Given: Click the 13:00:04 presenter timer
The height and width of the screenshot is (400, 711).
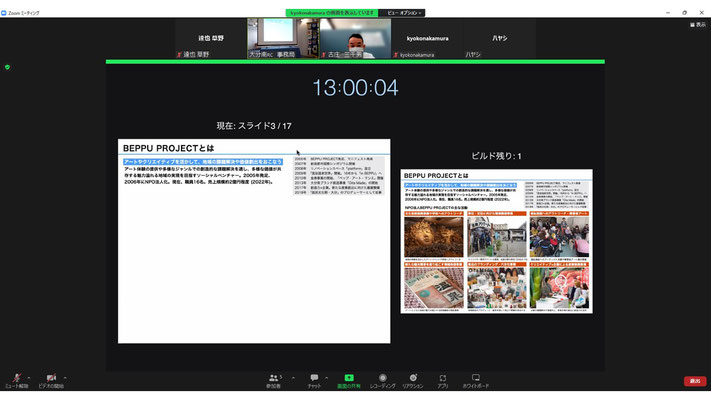Looking at the screenshot, I should click(x=356, y=88).
